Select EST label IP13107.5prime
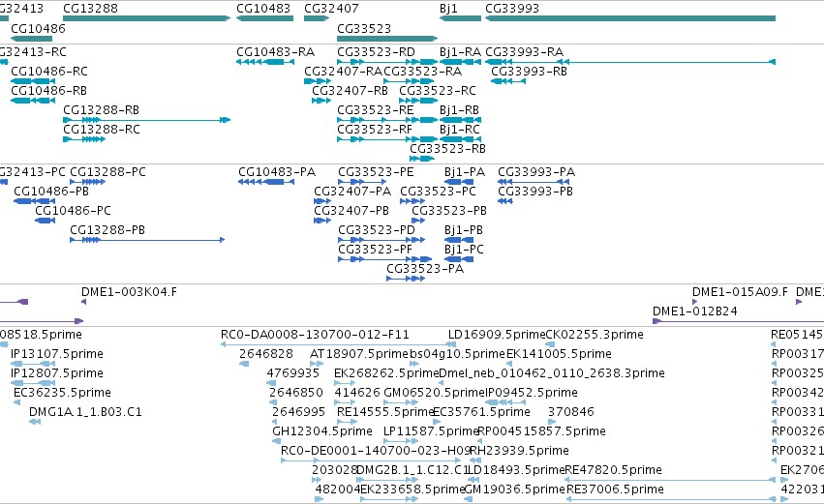 (x=57, y=354)
